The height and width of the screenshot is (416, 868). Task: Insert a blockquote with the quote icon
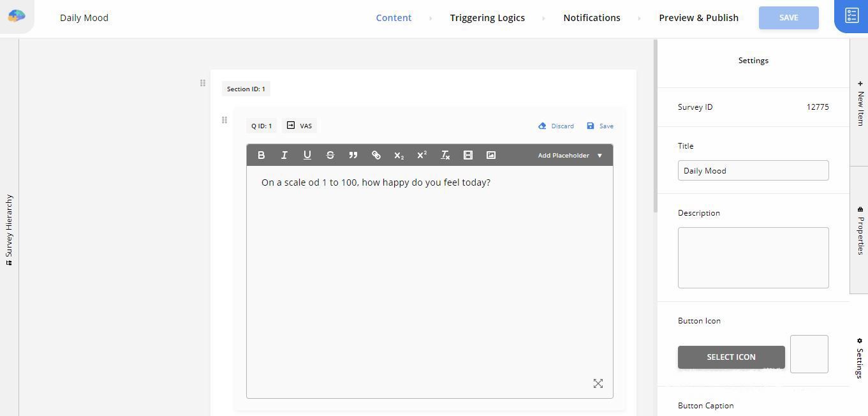coord(353,155)
